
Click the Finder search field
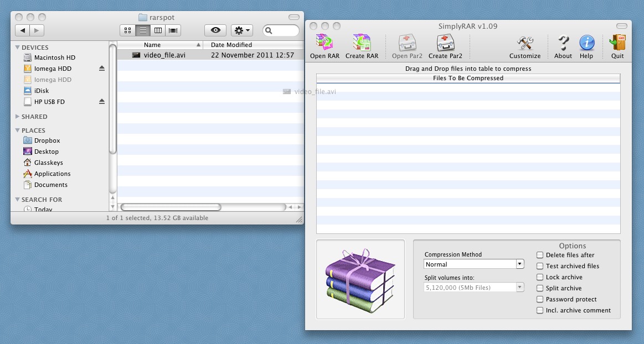284,30
